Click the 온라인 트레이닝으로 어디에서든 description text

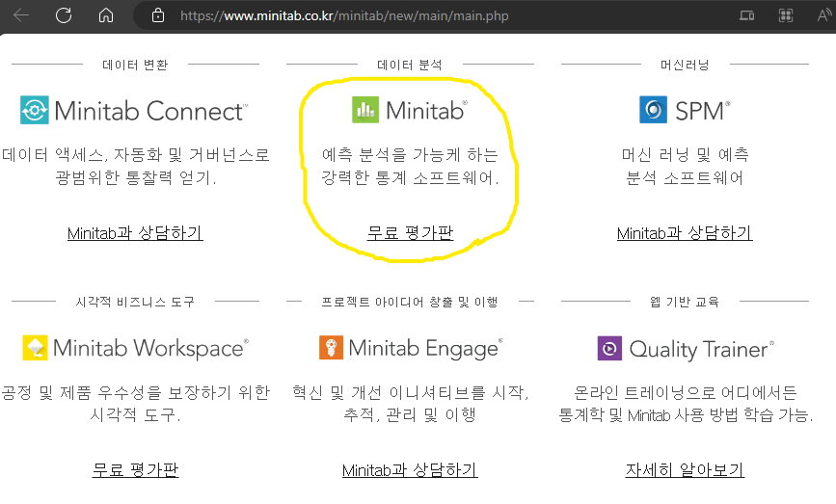click(x=686, y=392)
